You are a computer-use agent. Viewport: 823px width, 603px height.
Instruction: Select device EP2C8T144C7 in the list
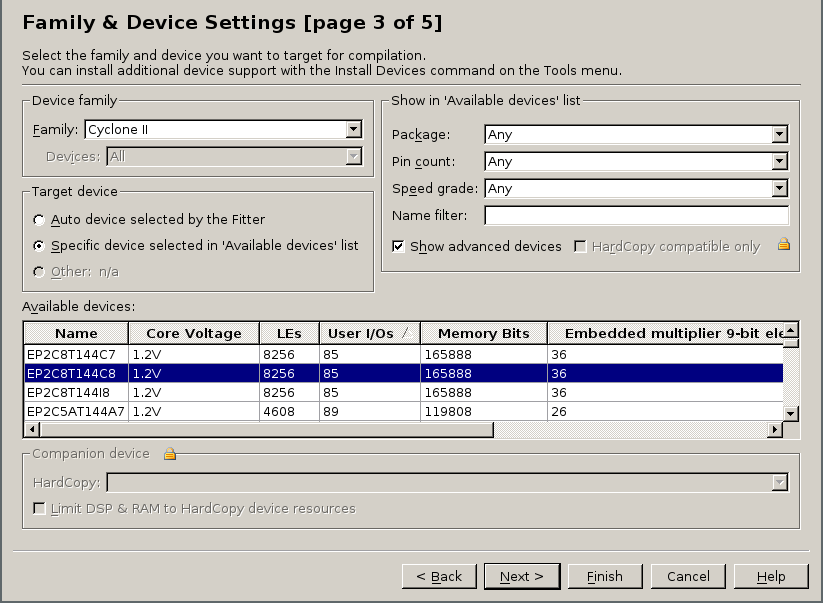(x=404, y=355)
